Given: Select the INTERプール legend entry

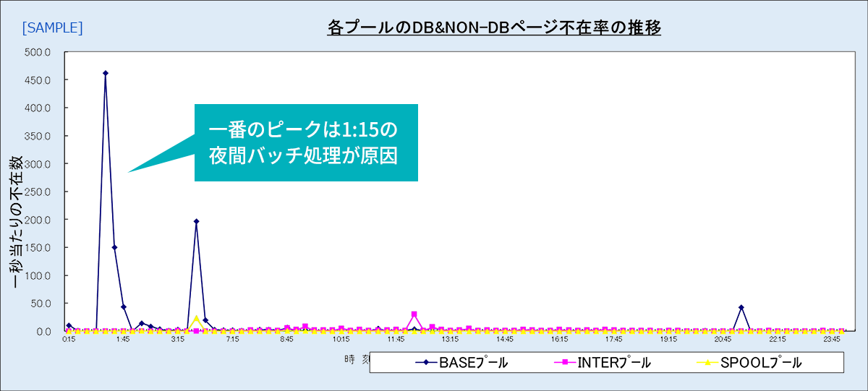Looking at the screenshot, I should tap(602, 363).
